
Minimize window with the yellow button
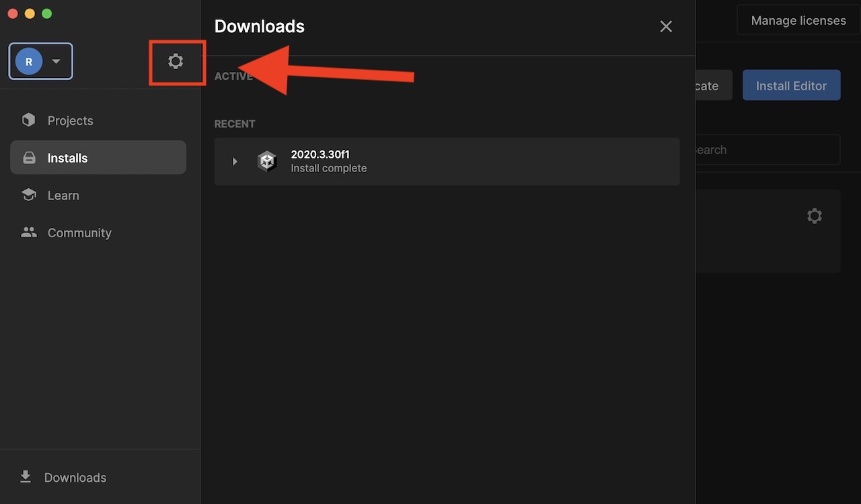pyautogui.click(x=30, y=13)
